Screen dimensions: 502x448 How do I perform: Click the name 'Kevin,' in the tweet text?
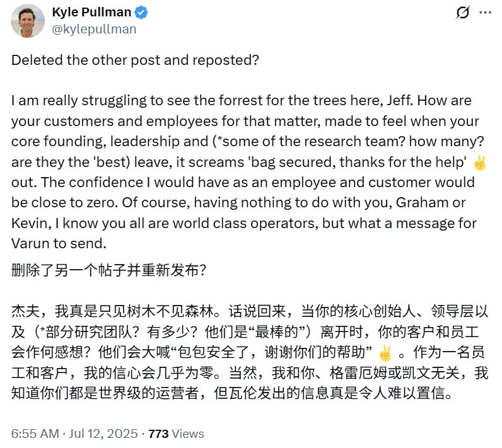29,222
